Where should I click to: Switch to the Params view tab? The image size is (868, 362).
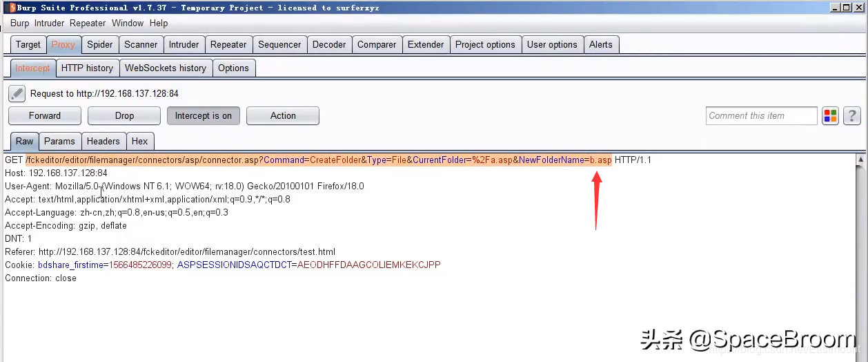click(59, 141)
